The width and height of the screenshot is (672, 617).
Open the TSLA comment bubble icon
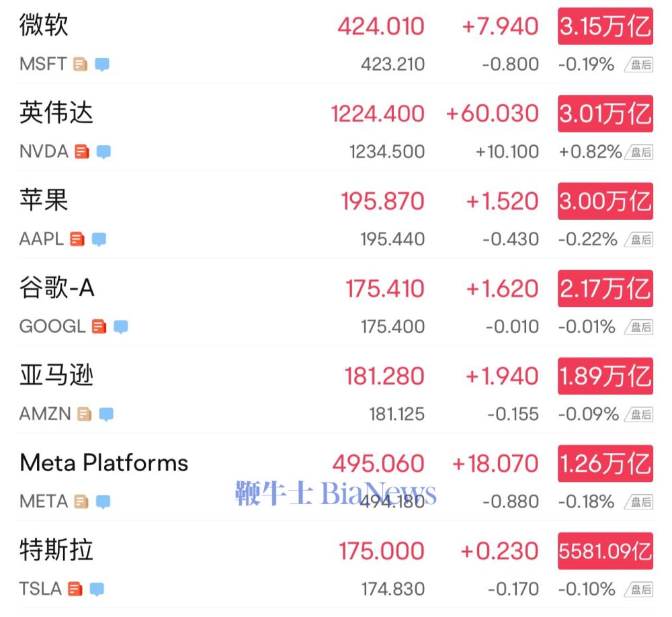(x=97, y=589)
